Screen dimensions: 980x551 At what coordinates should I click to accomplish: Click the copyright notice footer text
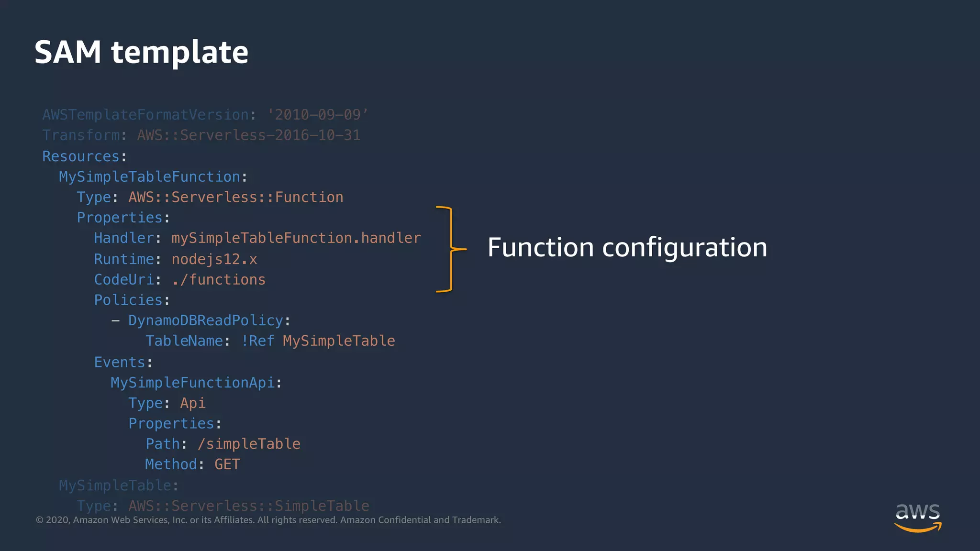pyautogui.click(x=268, y=520)
